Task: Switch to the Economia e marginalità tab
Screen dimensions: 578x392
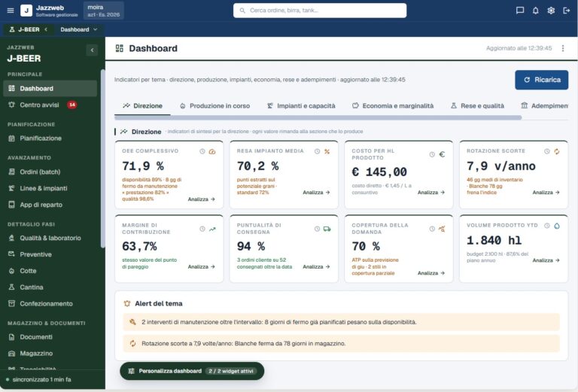Action: tap(393, 106)
